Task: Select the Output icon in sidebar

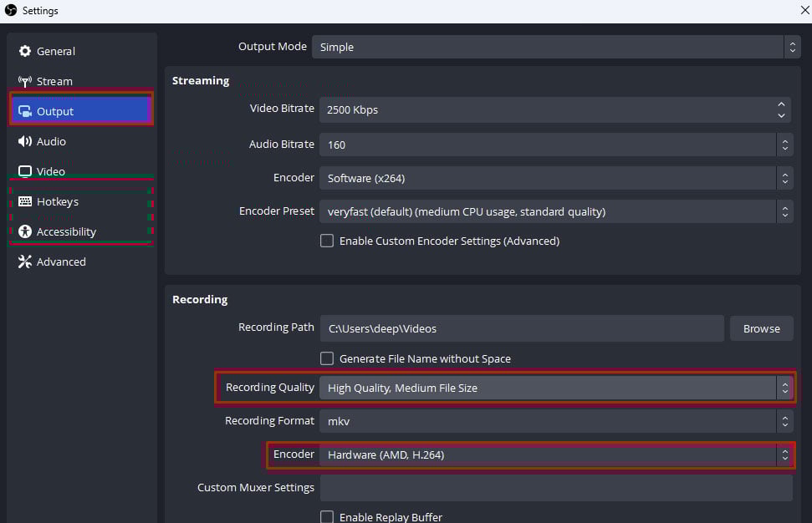Action: [25, 112]
